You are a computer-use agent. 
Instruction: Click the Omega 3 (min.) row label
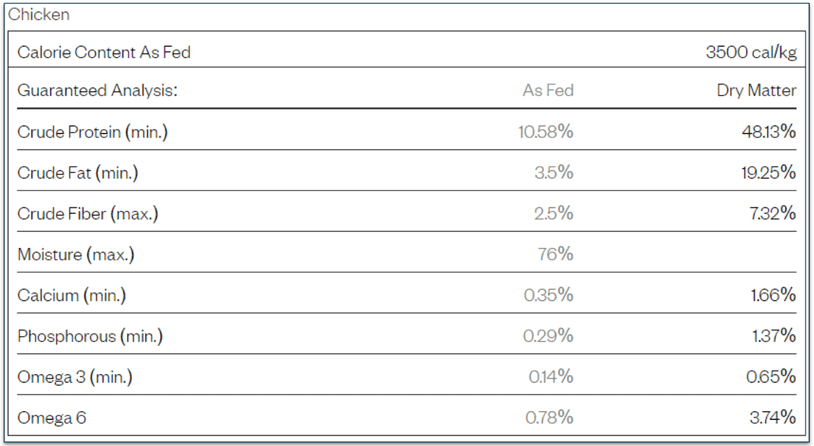click(75, 377)
